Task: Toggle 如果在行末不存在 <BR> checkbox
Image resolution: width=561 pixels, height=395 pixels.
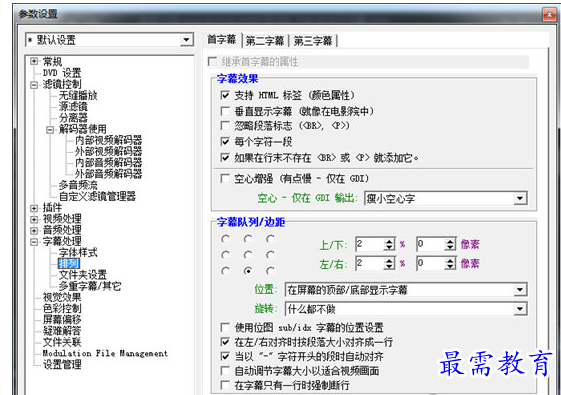Action: click(225, 157)
